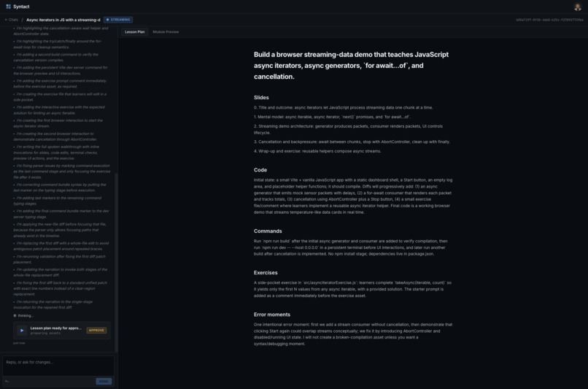Click the lesson plan main title heading
Viewport: 588px width, 389px height.
(352, 66)
